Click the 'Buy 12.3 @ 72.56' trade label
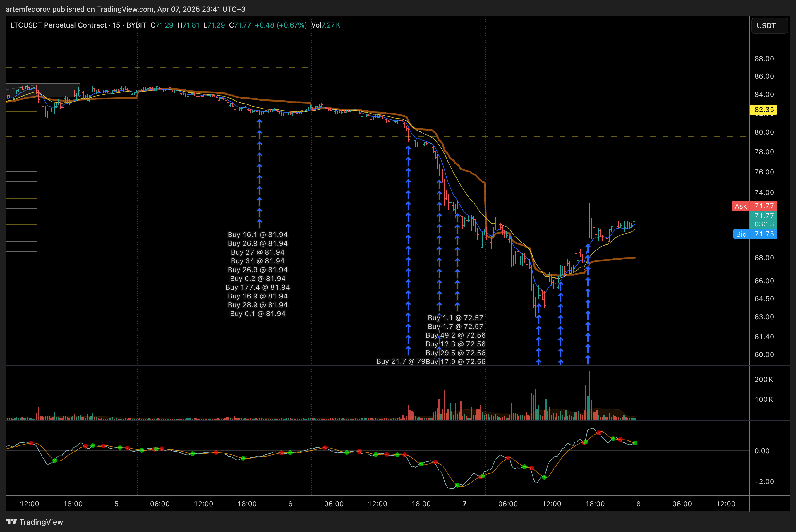The image size is (796, 532). [455, 344]
